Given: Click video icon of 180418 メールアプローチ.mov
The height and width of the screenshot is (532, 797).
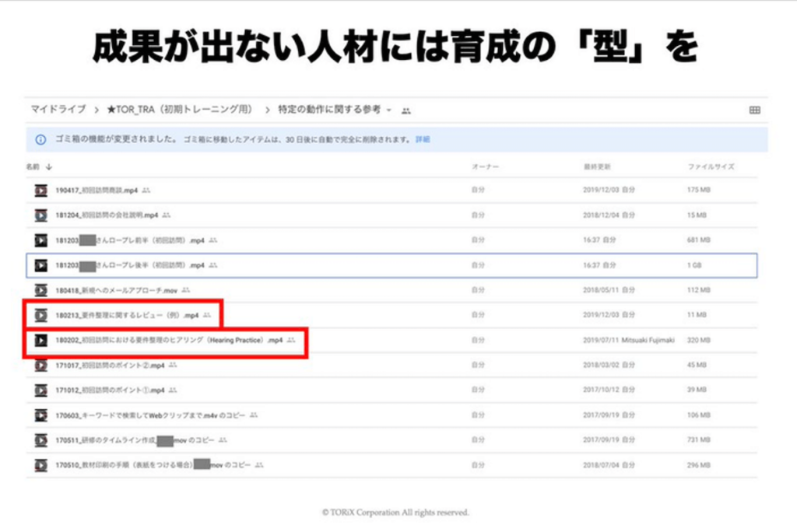Looking at the screenshot, I should click(40, 290).
